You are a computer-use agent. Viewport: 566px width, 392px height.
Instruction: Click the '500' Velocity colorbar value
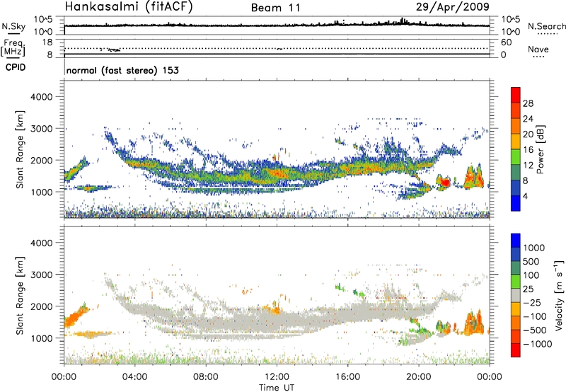(x=531, y=262)
